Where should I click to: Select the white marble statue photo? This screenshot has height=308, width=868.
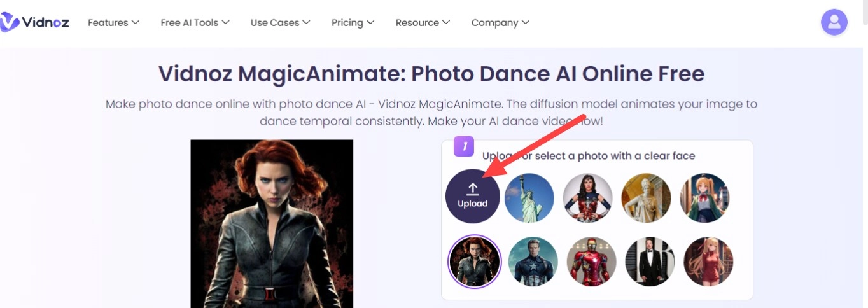coord(646,198)
